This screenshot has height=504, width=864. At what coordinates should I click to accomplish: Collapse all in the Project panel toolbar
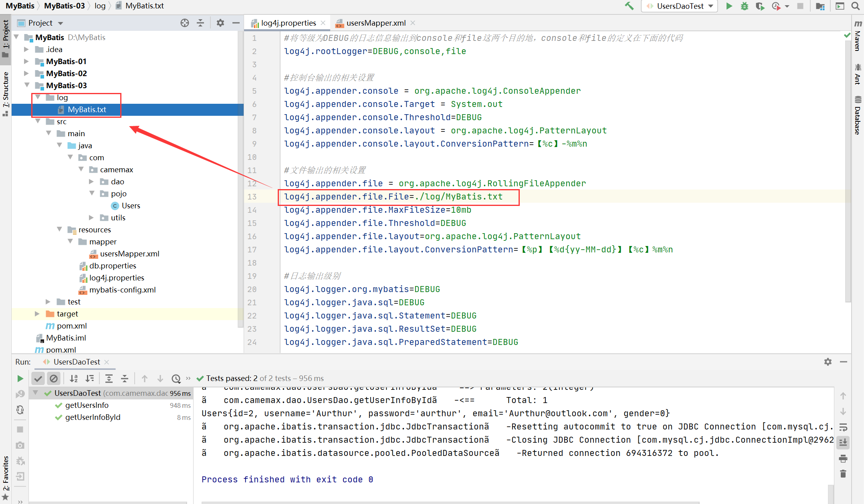tap(200, 23)
